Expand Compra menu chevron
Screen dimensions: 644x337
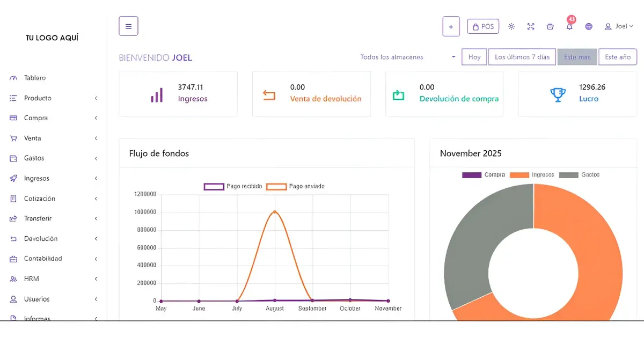[x=96, y=118]
